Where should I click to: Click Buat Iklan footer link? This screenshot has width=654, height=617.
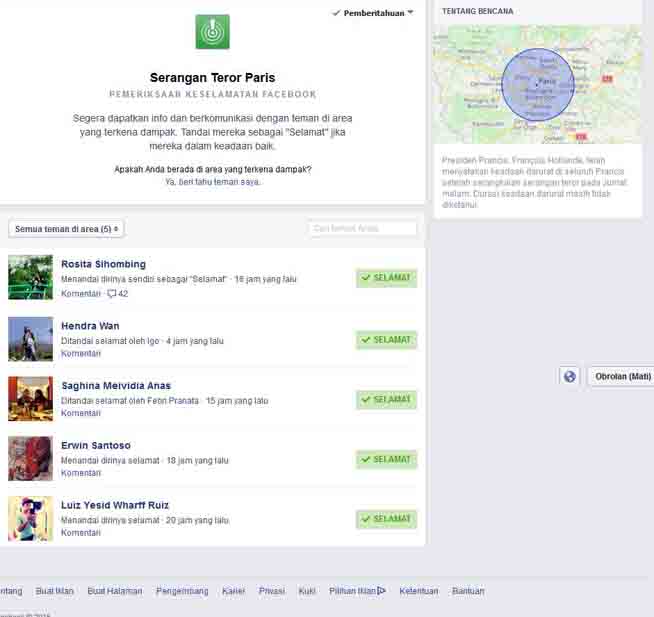pyautogui.click(x=55, y=591)
